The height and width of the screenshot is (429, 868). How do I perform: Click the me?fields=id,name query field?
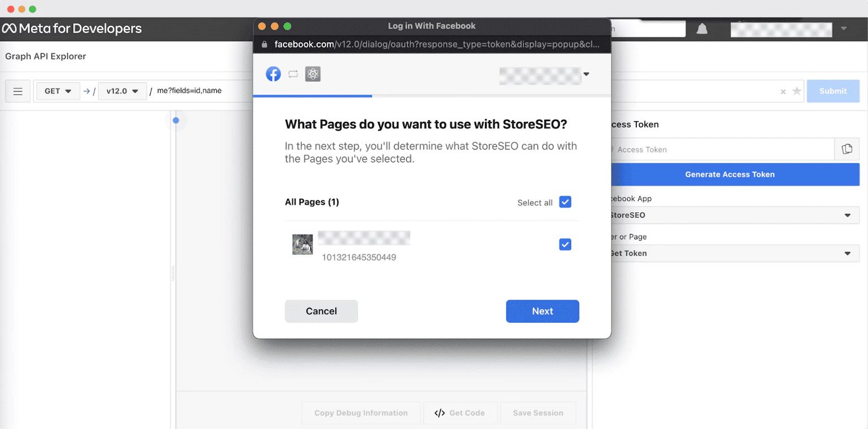(x=189, y=91)
